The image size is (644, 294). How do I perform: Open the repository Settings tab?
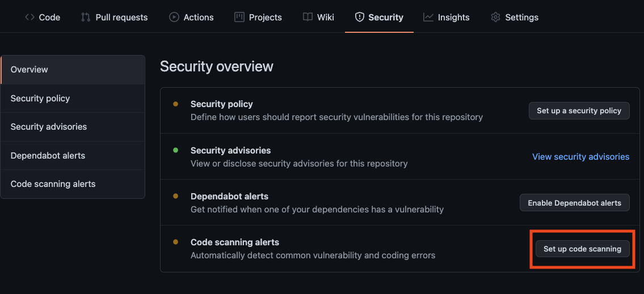pyautogui.click(x=515, y=17)
